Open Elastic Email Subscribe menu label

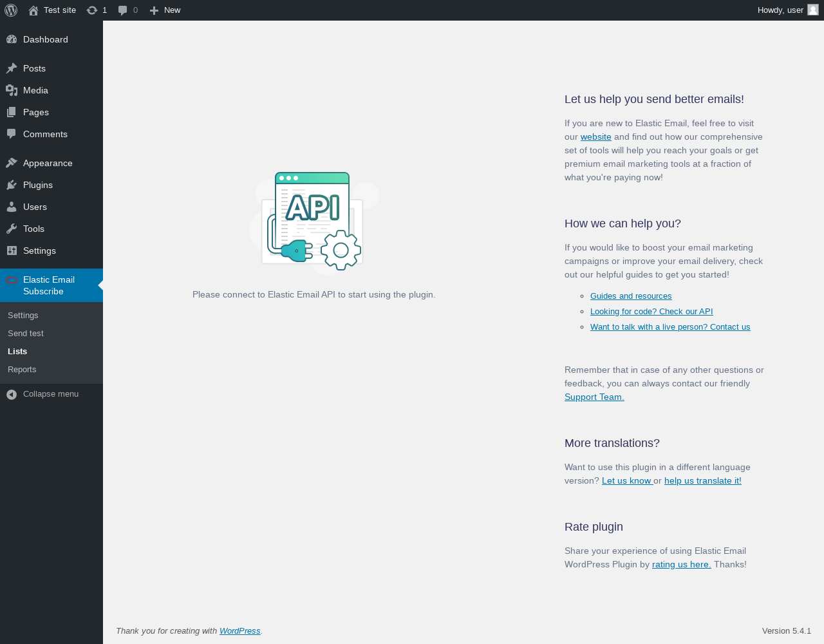[x=49, y=285]
